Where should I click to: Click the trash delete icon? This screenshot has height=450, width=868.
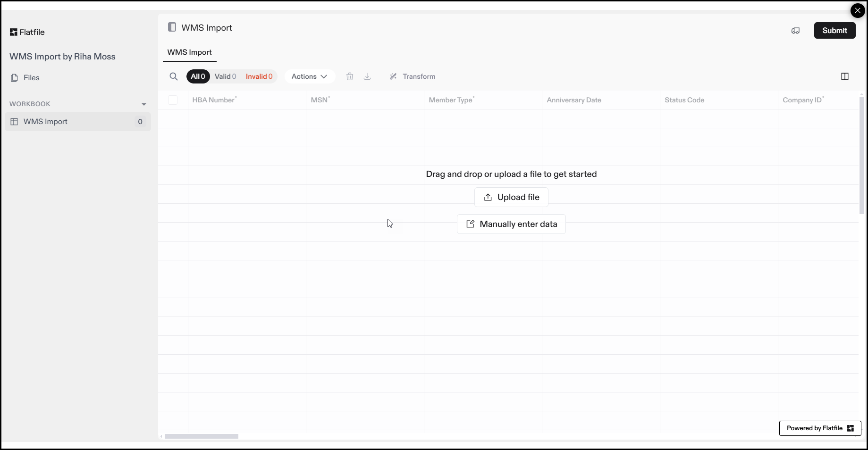350,76
